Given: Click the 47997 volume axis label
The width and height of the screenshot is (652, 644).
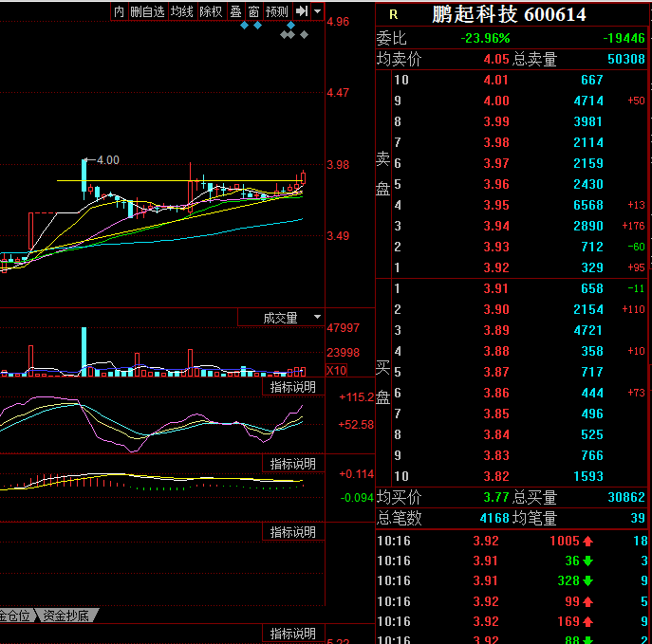Looking at the screenshot, I should [x=343, y=328].
